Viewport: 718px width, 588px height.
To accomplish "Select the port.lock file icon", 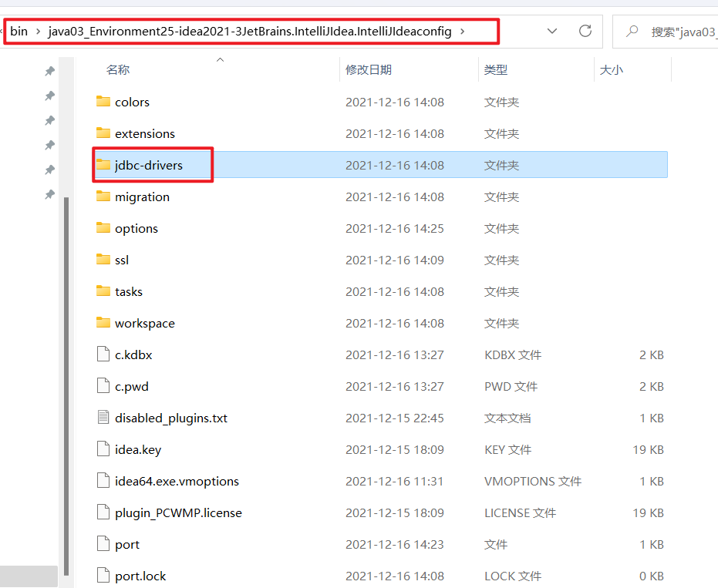I will pyautogui.click(x=104, y=576).
